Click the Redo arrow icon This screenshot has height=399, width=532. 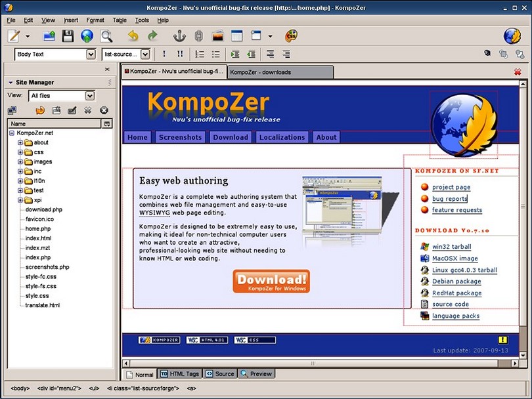coord(152,35)
